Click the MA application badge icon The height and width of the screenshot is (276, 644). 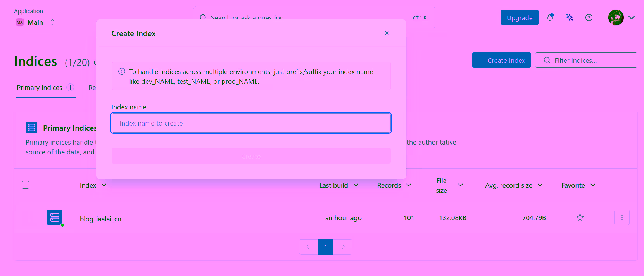point(20,22)
